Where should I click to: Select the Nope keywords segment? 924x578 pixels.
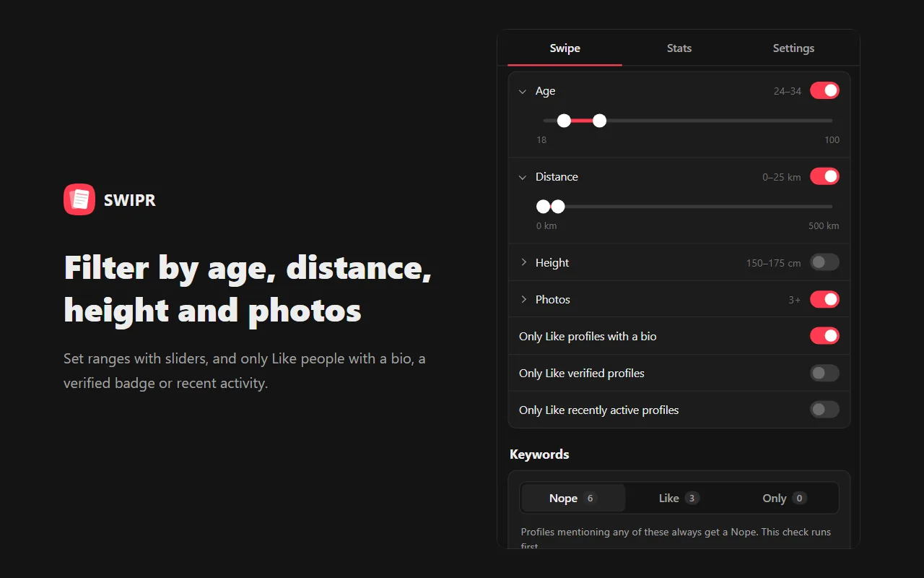click(x=573, y=498)
